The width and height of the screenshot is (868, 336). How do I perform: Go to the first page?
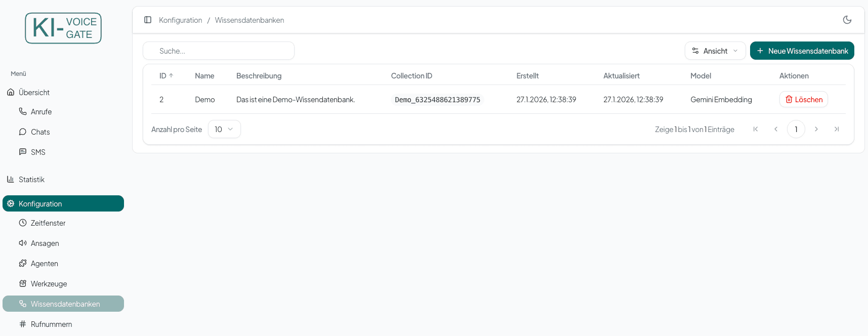(756, 129)
